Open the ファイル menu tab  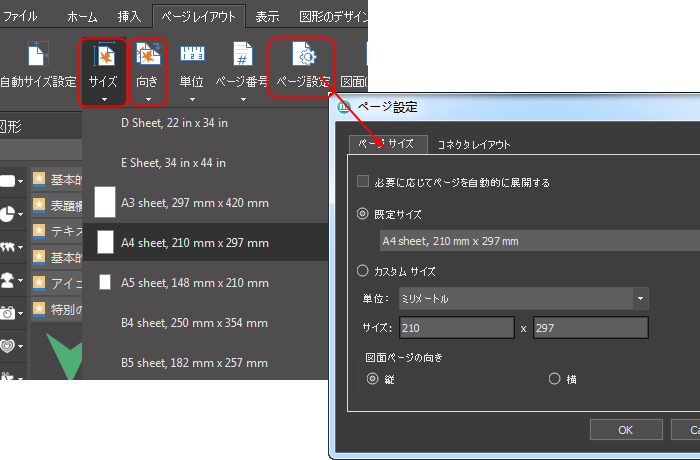[21, 17]
